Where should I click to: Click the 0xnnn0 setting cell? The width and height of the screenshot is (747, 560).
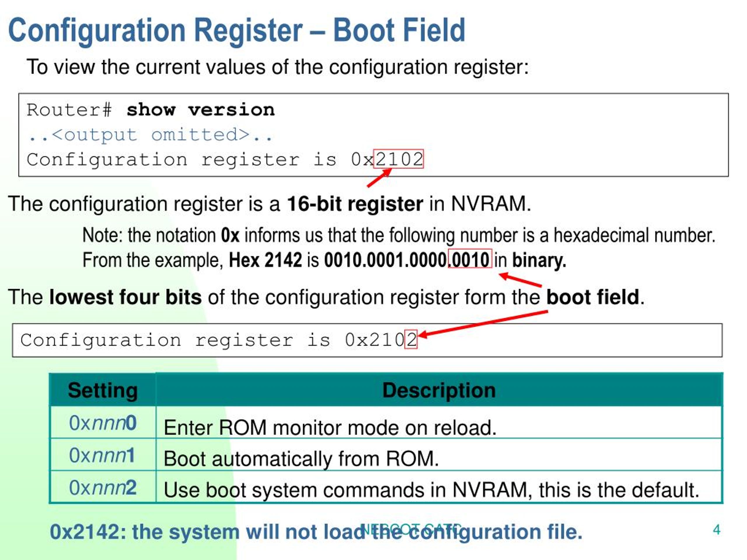[103, 423]
